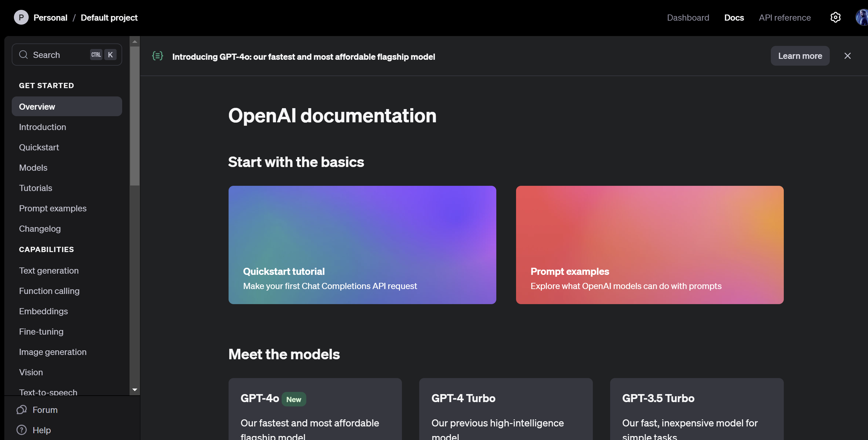This screenshot has height=440, width=868.
Task: Select Models in the sidebar
Action: (33, 168)
